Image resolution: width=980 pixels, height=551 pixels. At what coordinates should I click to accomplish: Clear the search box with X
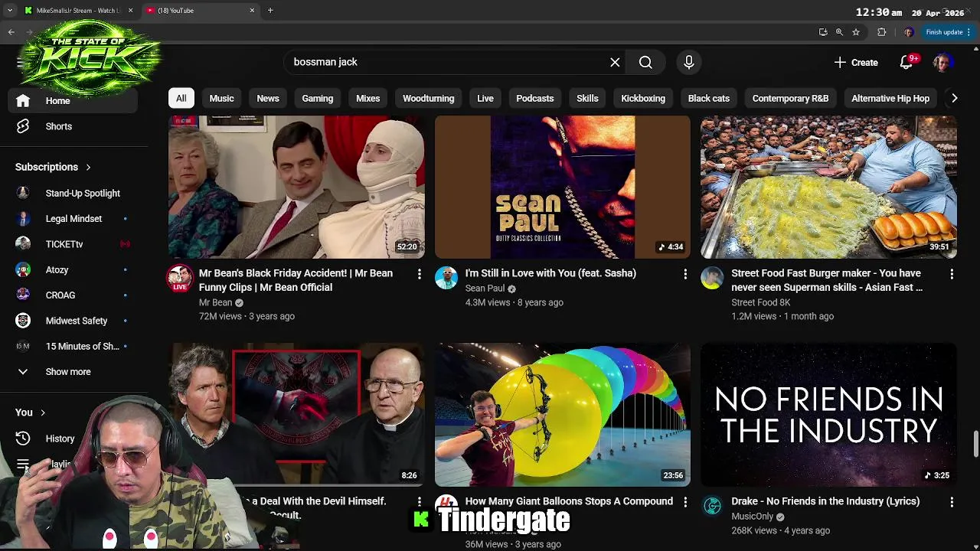[x=615, y=62]
